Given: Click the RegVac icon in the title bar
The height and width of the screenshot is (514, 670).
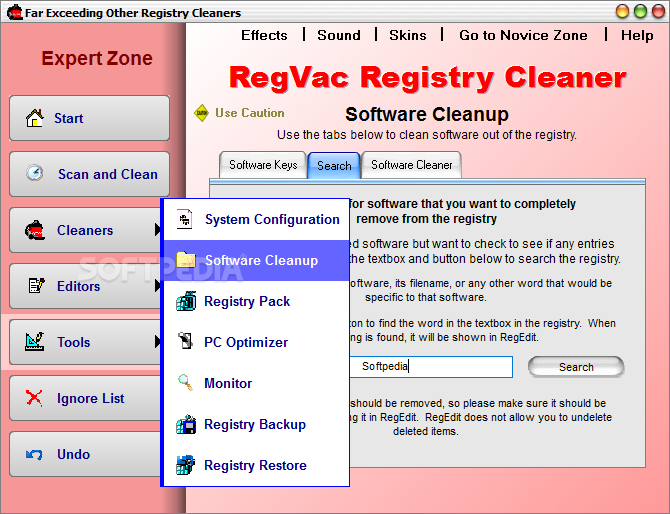Looking at the screenshot, I should [15, 12].
